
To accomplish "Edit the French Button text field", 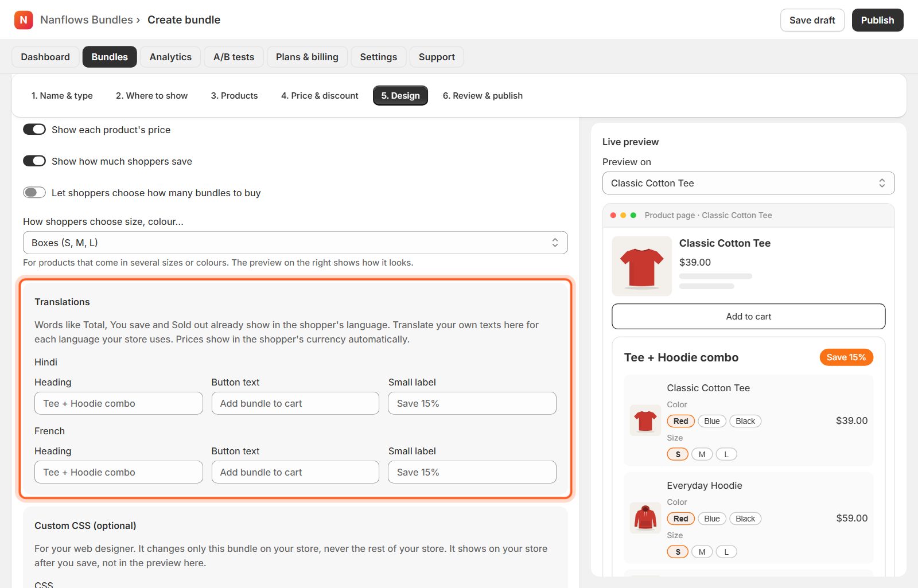I will tap(295, 472).
